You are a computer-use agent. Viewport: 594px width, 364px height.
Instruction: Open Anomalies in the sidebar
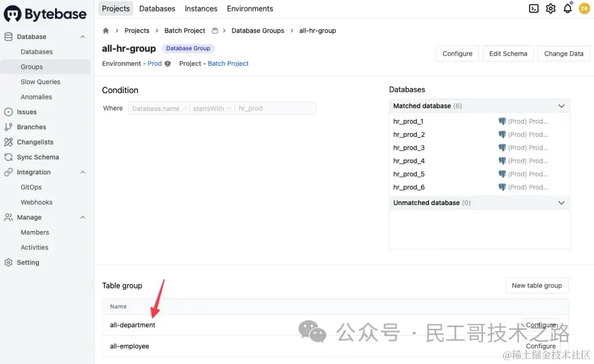click(x=36, y=97)
